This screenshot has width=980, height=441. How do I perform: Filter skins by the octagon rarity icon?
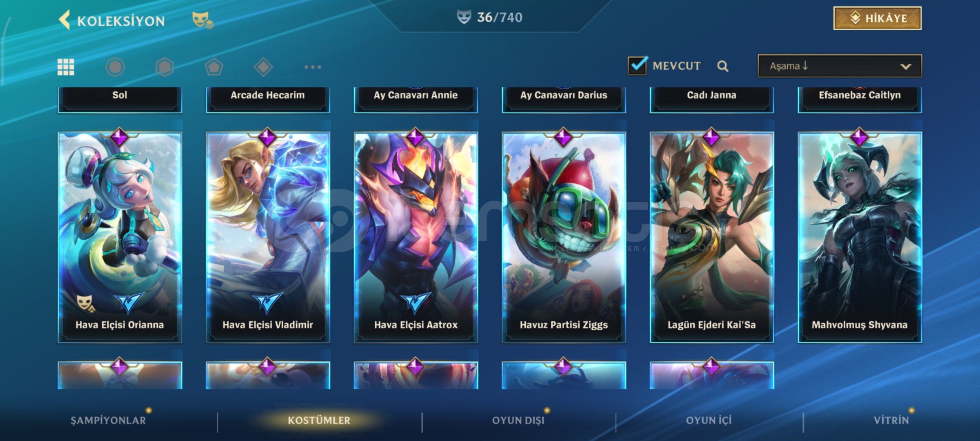coord(115,67)
